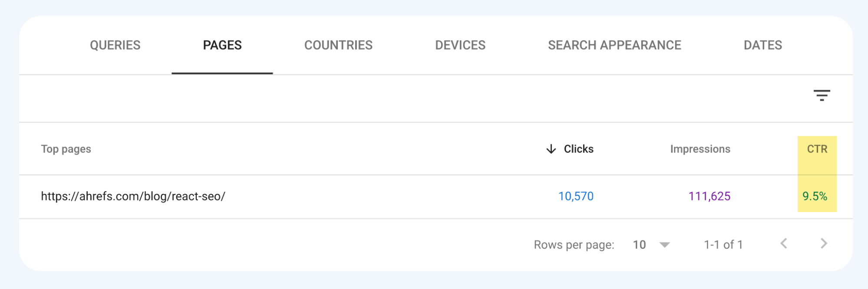Open the rows per page dropdown

(649, 244)
